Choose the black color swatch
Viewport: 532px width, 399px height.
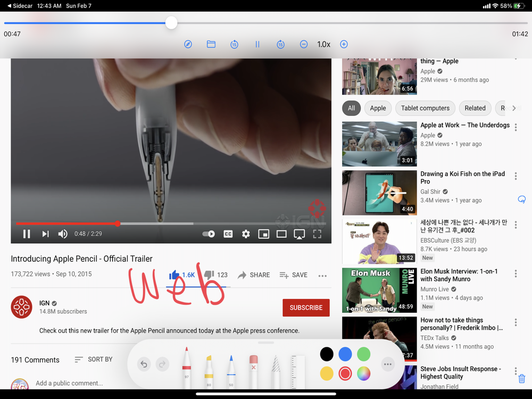[327, 354]
